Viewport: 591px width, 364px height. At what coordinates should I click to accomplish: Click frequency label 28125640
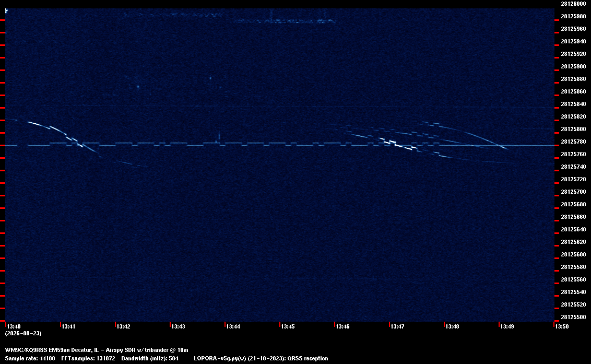click(573, 229)
